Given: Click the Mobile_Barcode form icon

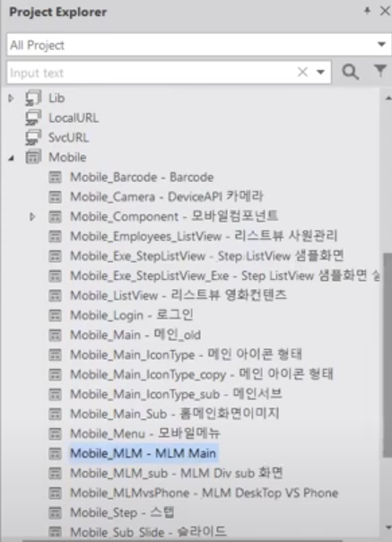Looking at the screenshot, I should click(55, 177).
